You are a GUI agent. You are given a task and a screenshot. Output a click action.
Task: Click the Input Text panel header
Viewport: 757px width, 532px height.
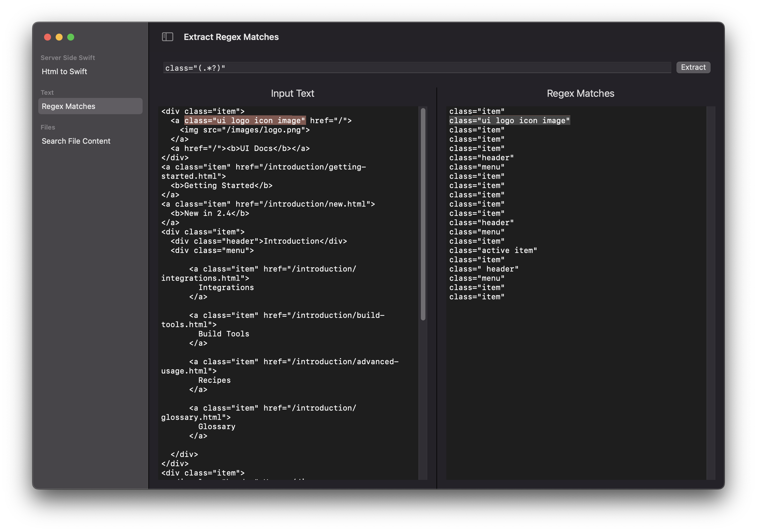click(292, 93)
